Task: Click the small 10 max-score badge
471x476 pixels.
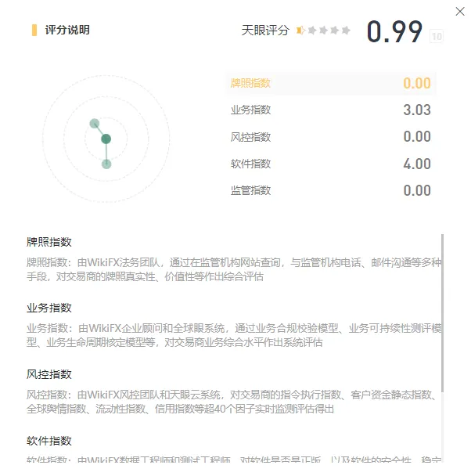Action: pos(437,37)
